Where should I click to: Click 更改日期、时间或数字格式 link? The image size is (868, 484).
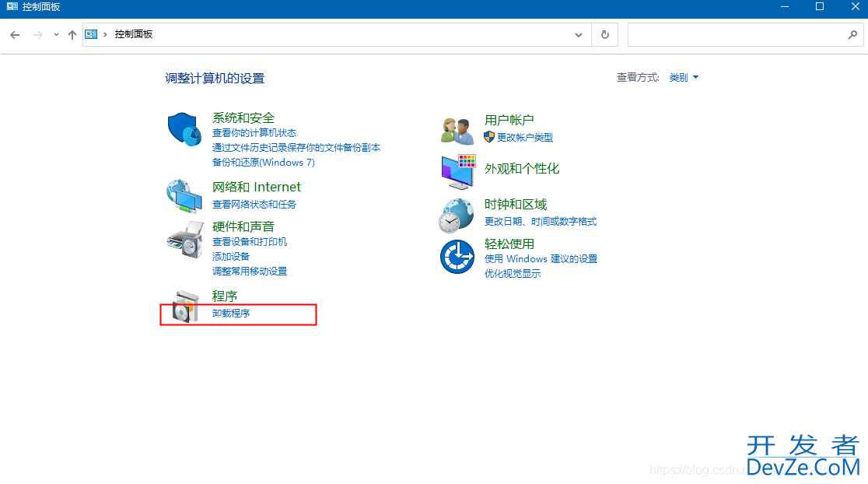pyautogui.click(x=541, y=222)
